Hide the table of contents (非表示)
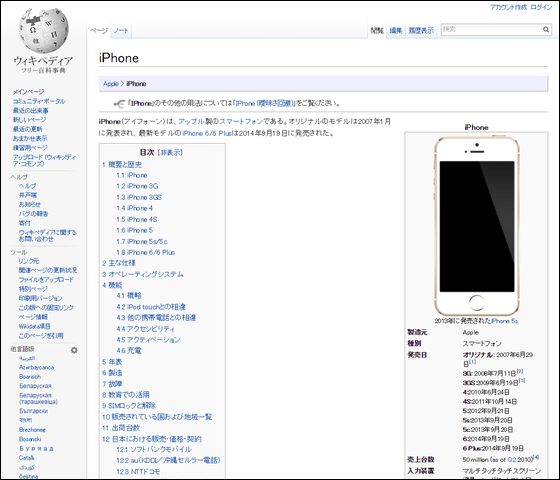 tap(171, 152)
